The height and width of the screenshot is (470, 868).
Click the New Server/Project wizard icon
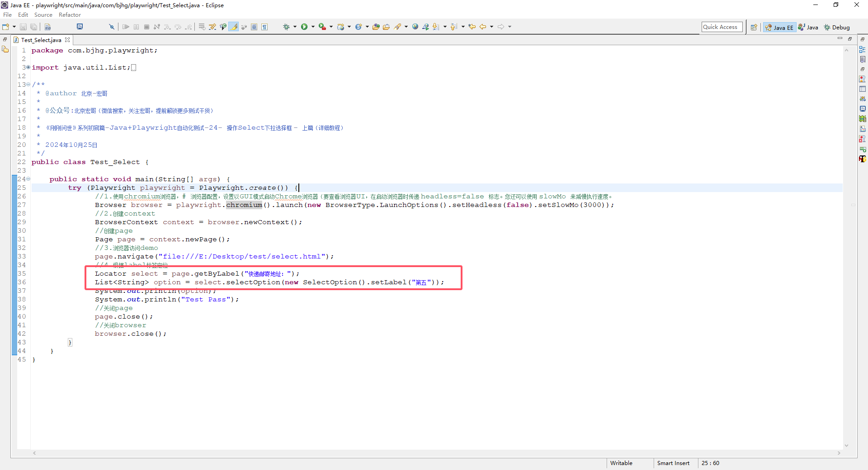coord(340,27)
